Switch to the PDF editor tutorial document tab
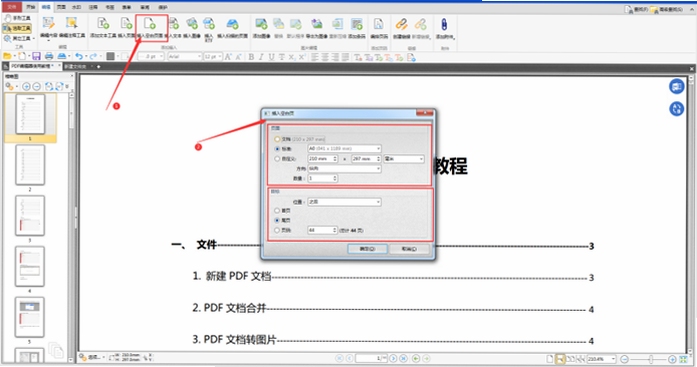 click(32, 66)
